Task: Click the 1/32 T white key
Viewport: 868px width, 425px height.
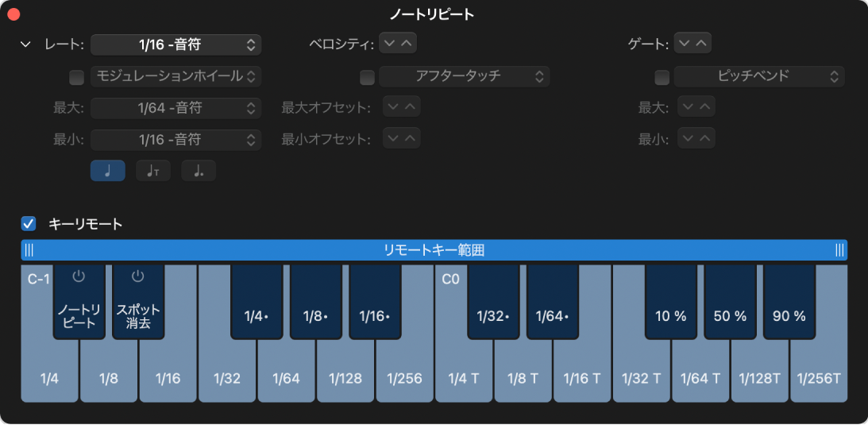Action: 642,378
